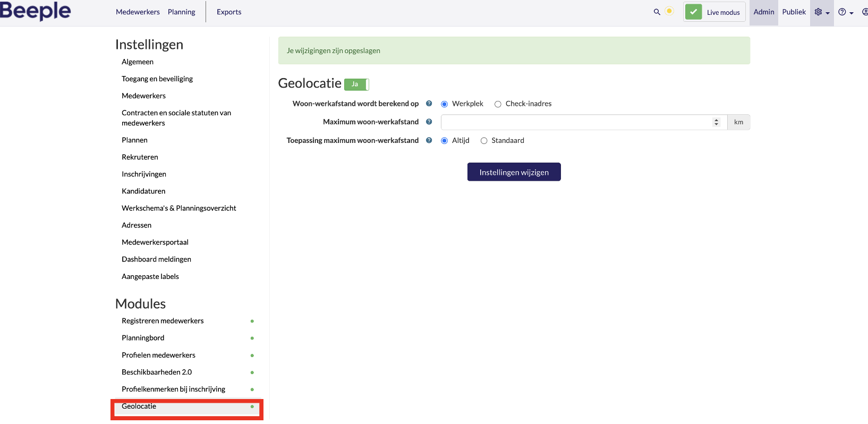868x424 pixels.
Task: Open Medewerkersportaal settings
Action: tap(155, 242)
